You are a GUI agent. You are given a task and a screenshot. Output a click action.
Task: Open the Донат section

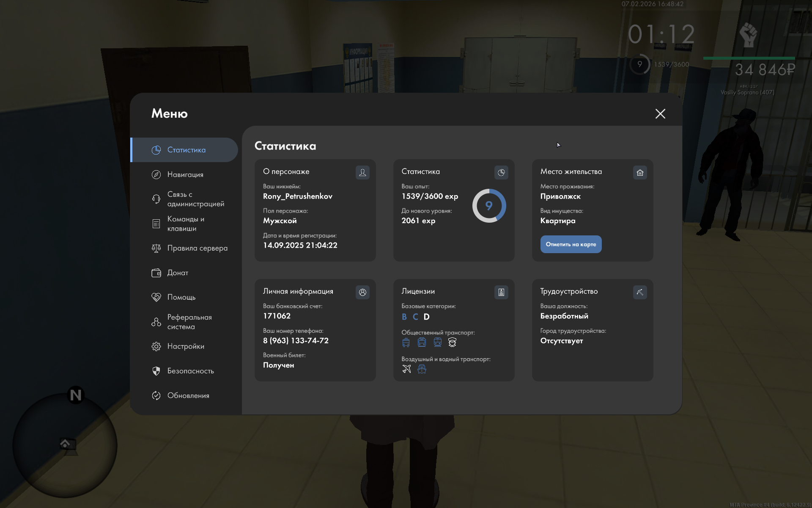(178, 273)
